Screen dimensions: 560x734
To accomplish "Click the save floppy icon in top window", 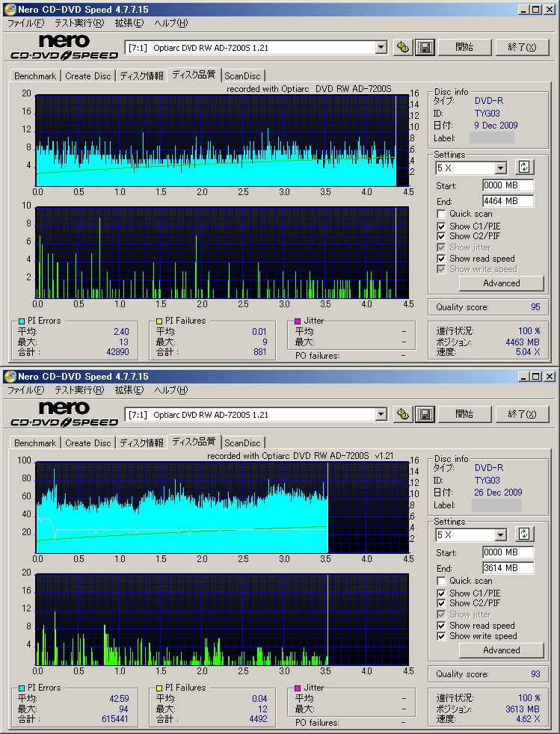I will pos(425,47).
